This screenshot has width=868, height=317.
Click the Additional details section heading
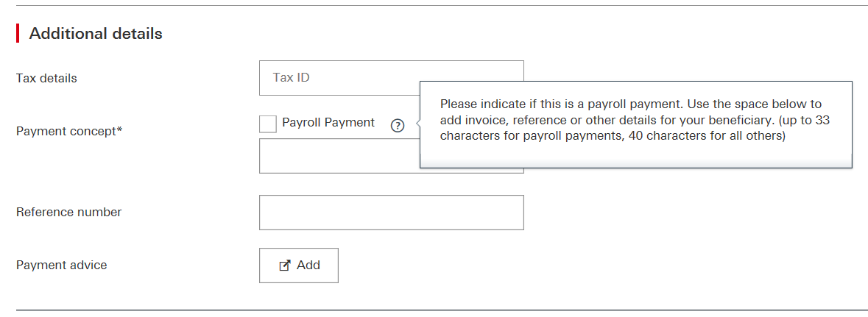(96, 33)
